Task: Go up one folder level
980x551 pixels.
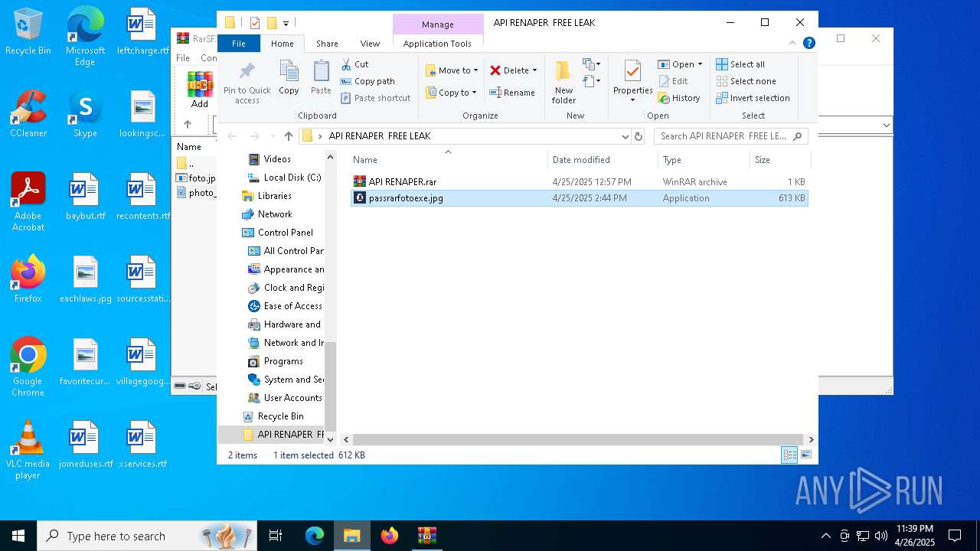Action: click(289, 136)
